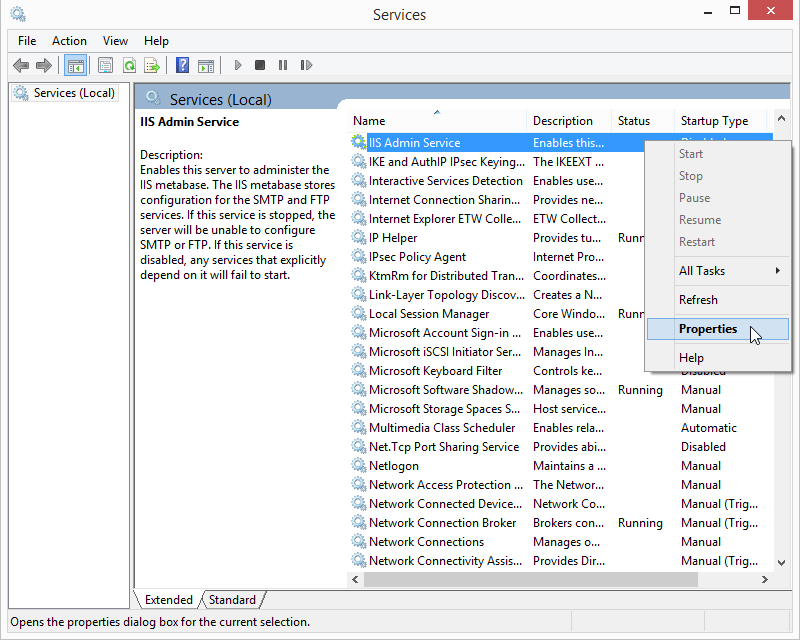Open the View menu

pos(115,41)
